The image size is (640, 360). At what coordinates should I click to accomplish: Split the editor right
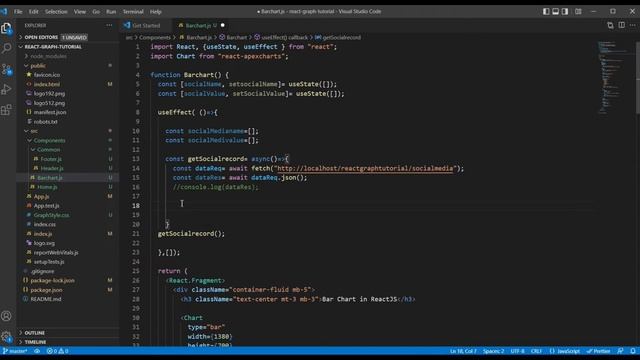pos(622,25)
